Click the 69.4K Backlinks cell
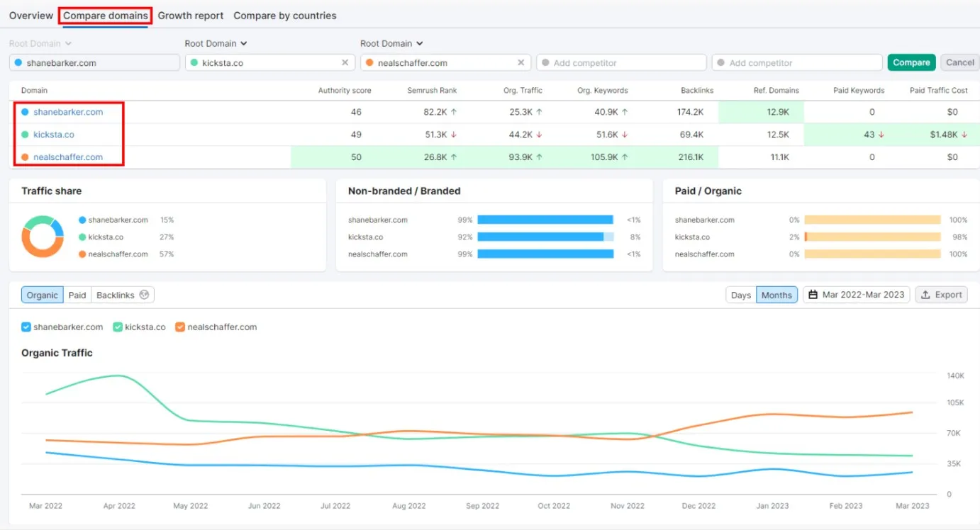Screen dimensions: 980x530 691,135
